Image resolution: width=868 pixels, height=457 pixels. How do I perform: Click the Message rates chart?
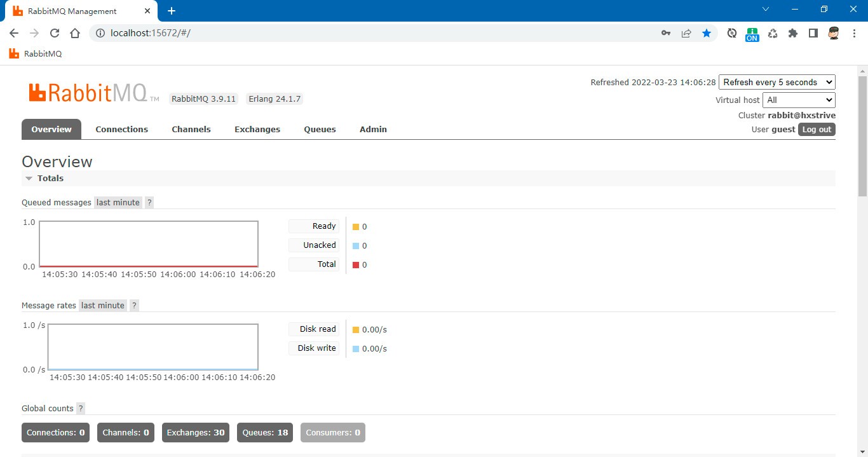(x=153, y=347)
